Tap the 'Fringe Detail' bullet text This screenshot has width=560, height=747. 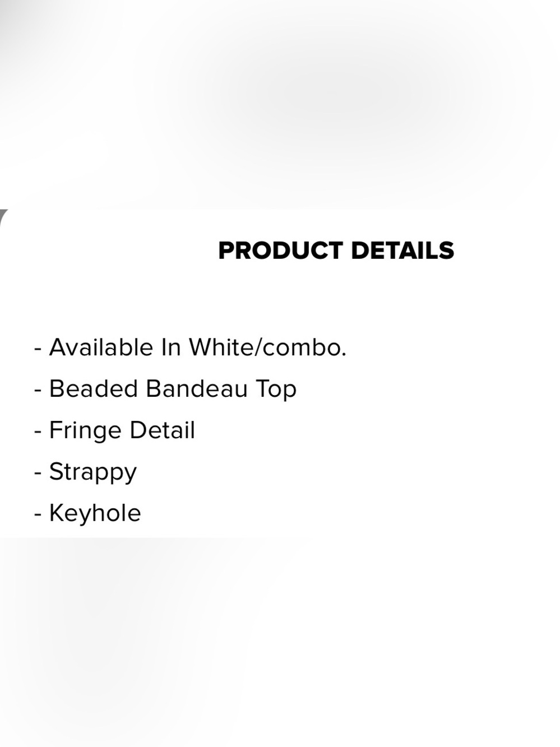click(x=114, y=431)
